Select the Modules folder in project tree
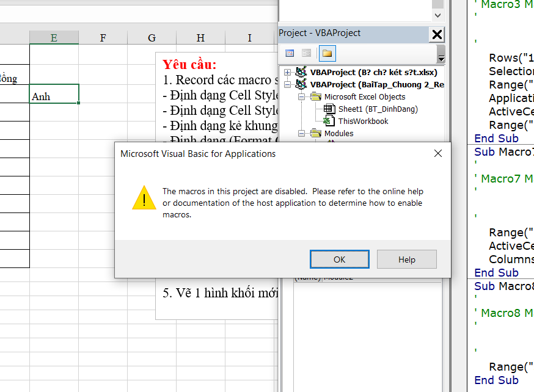534x392 pixels. (339, 133)
